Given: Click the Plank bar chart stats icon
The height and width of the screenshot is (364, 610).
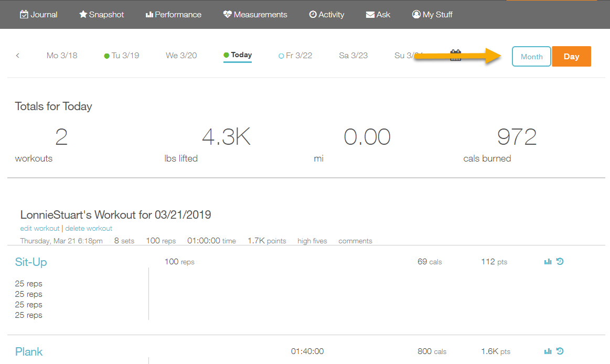Looking at the screenshot, I should point(548,351).
